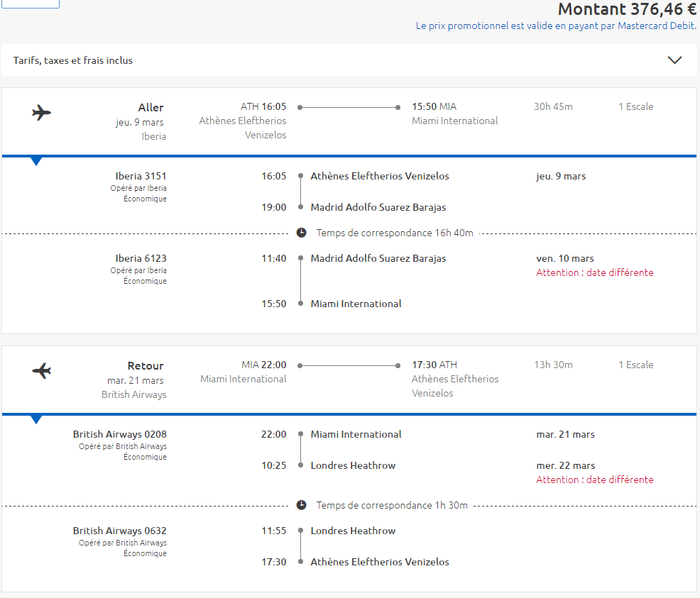Click 'Temps de correspondance 1h 30m'
This screenshot has height=598, width=700.
392,505
